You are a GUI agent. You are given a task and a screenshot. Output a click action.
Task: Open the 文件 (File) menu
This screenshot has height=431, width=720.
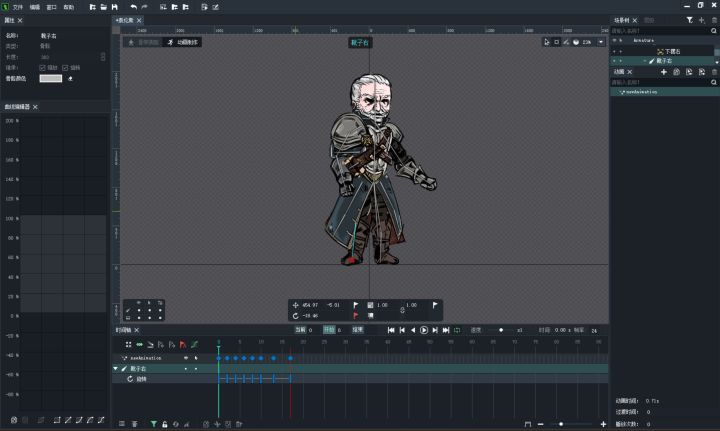click(17, 7)
